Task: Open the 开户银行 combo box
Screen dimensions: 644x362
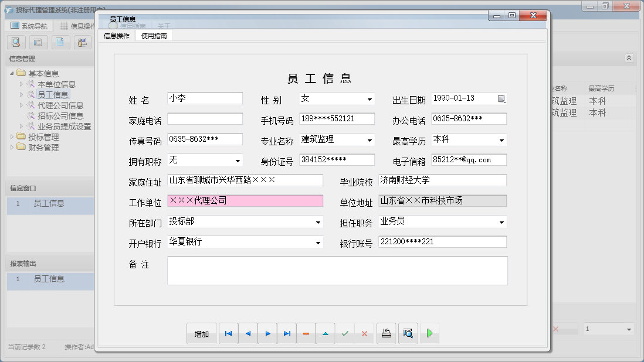Action: [x=318, y=243]
